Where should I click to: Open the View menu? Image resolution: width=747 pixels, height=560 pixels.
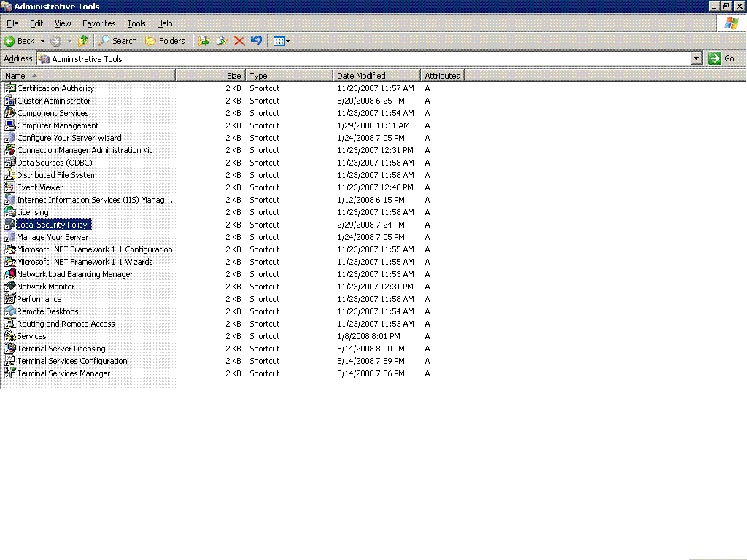63,23
